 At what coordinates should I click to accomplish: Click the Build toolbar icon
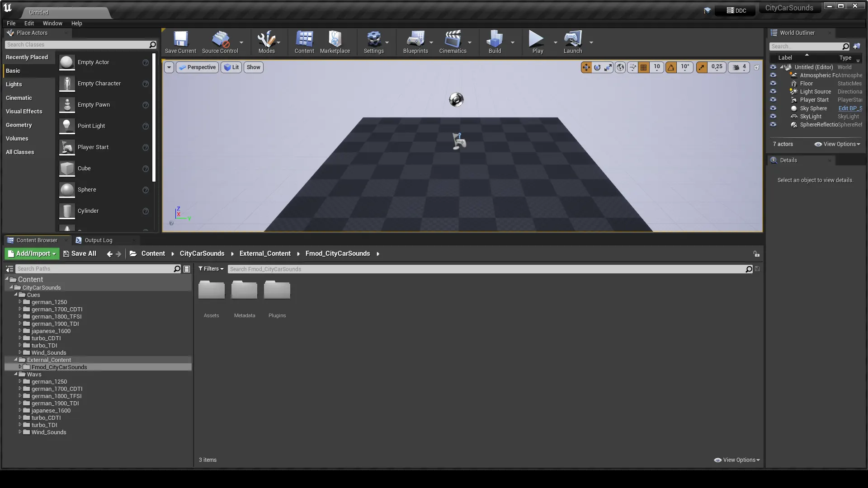495,42
